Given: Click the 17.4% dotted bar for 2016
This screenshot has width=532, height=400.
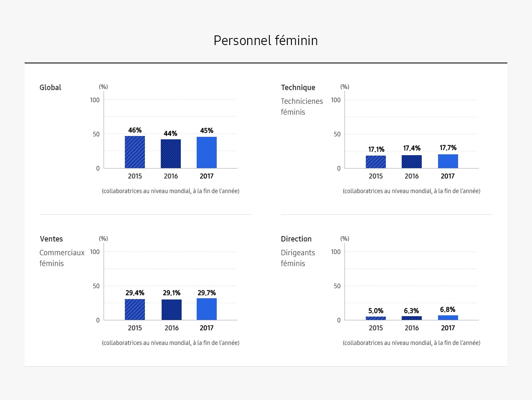Looking at the screenshot, I should [412, 162].
